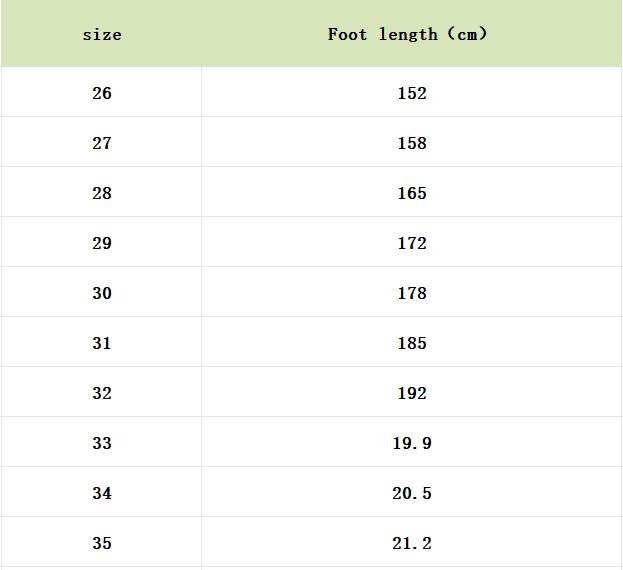Select the foot length 158 cell
This screenshot has width=623, height=570.
tap(411, 143)
